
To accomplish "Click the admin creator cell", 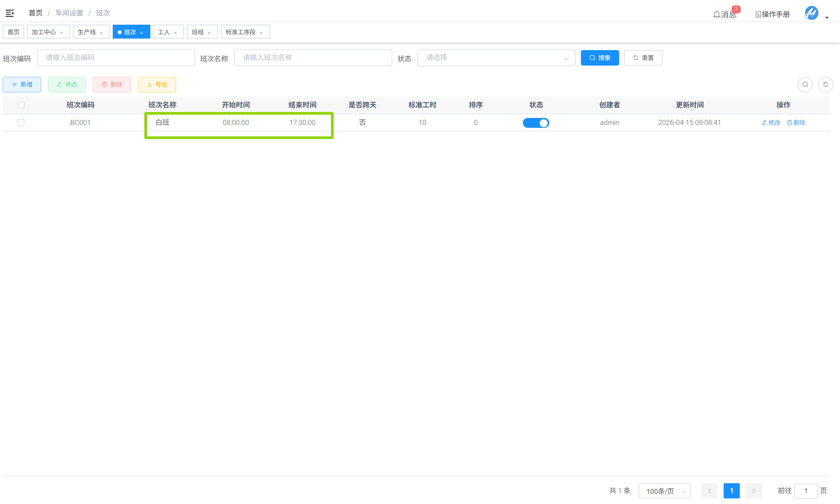I will 610,123.
